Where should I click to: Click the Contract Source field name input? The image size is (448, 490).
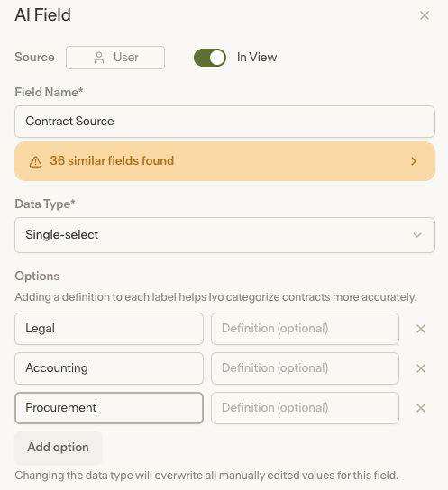224,122
